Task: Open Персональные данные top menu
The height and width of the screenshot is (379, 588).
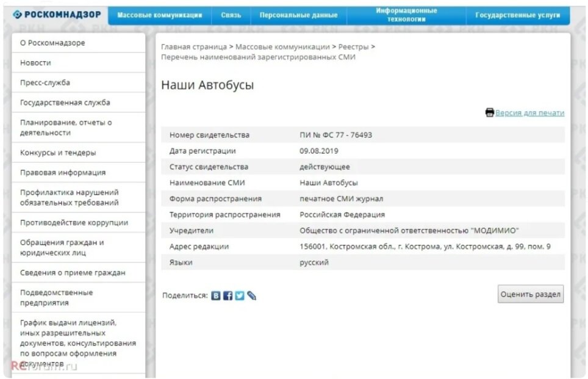Action: pyautogui.click(x=298, y=15)
